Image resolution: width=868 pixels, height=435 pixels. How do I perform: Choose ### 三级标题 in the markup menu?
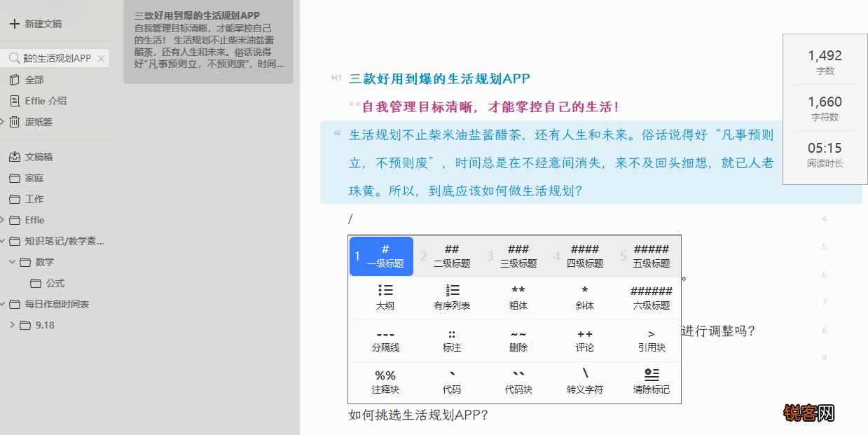(518, 256)
